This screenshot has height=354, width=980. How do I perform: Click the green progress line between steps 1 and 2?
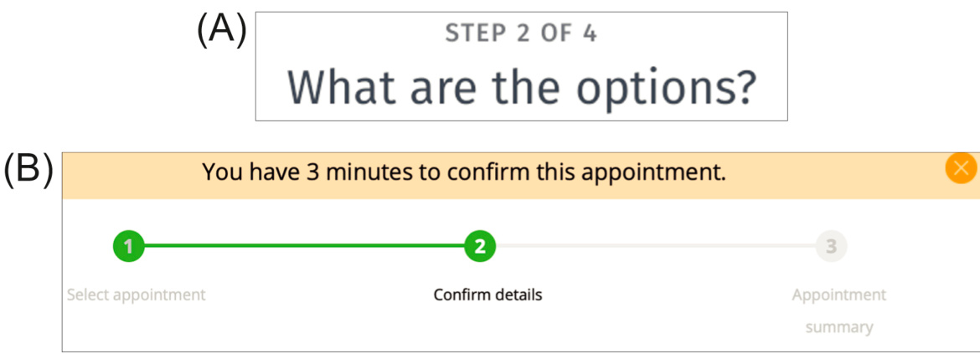pos(304,246)
